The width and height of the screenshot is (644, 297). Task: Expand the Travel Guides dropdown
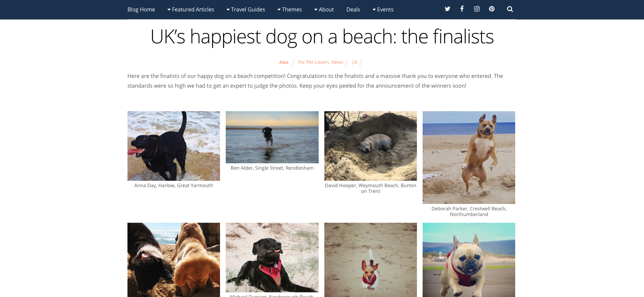[x=246, y=9]
